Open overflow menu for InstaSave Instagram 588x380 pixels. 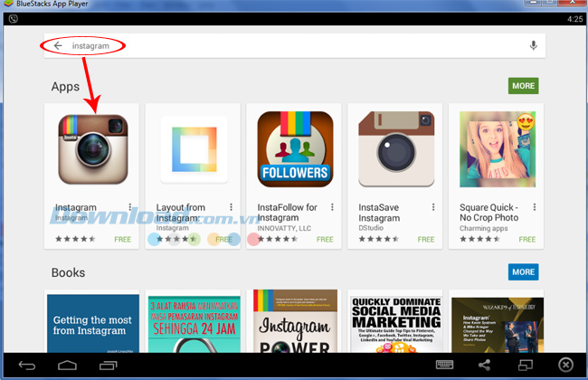pos(433,207)
